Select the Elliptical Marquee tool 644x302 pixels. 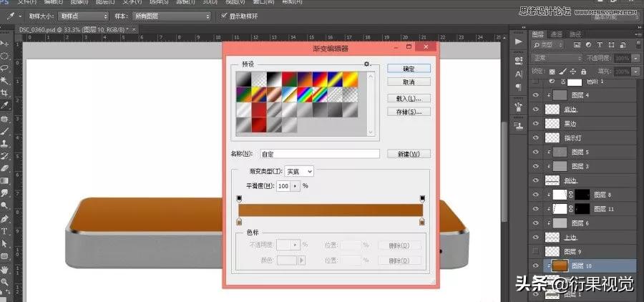(5, 56)
